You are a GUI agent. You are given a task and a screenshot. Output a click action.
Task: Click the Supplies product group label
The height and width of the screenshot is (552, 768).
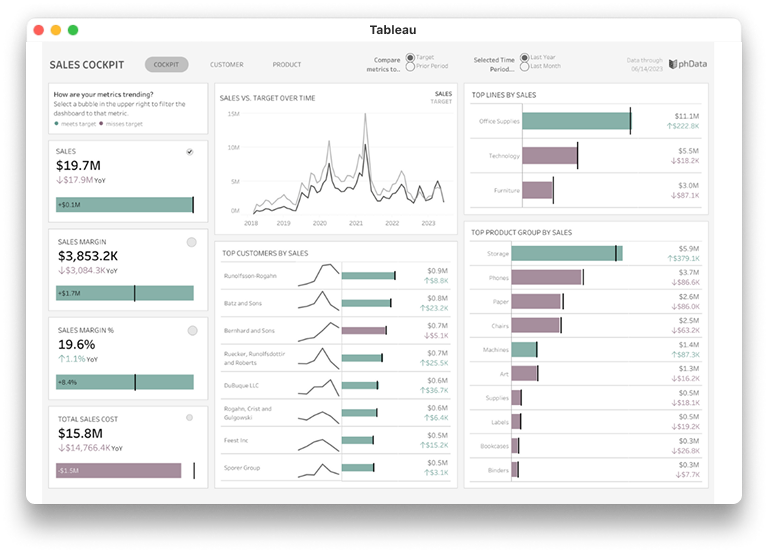pos(497,398)
